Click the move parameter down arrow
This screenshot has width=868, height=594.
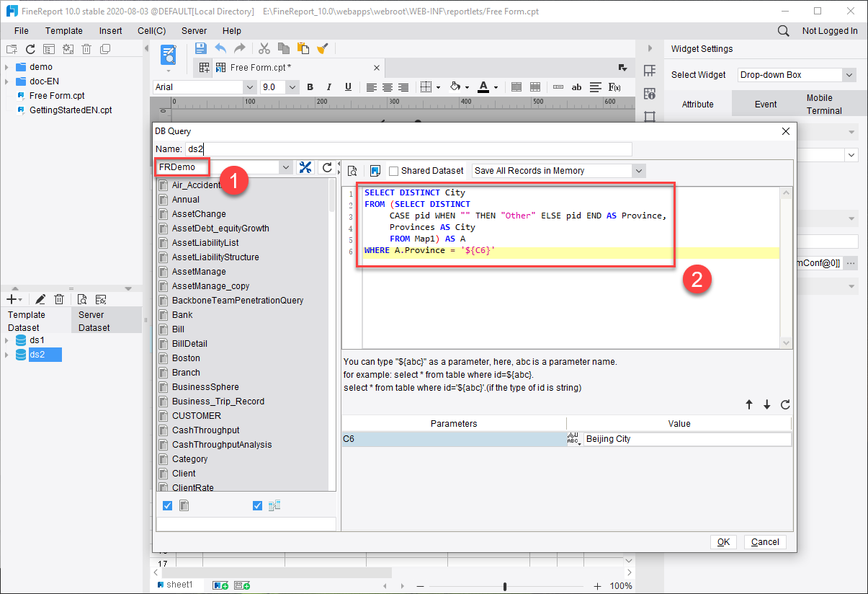pyautogui.click(x=767, y=405)
